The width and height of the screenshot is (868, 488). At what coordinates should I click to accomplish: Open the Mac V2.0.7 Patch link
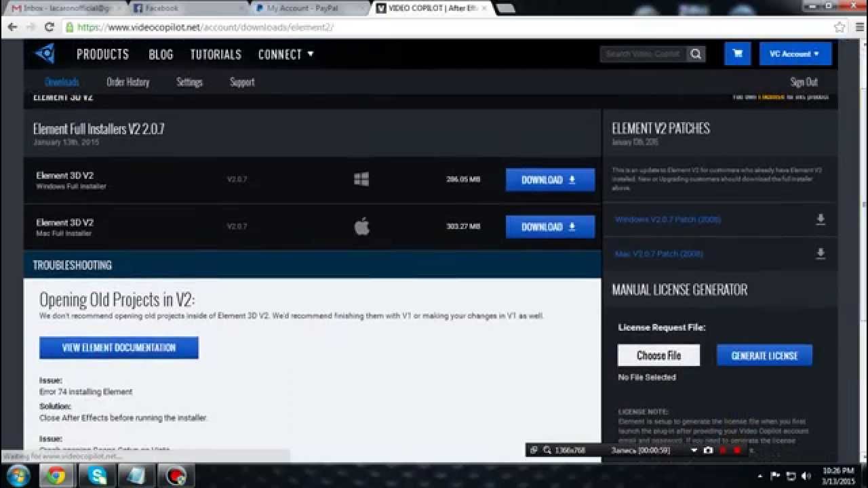coord(658,253)
